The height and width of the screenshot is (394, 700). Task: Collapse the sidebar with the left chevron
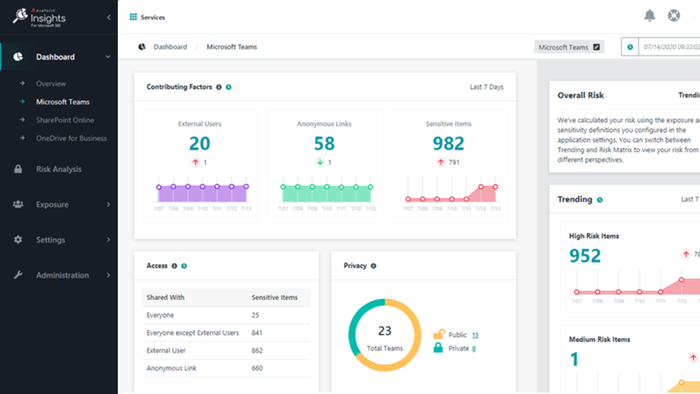[108, 17]
